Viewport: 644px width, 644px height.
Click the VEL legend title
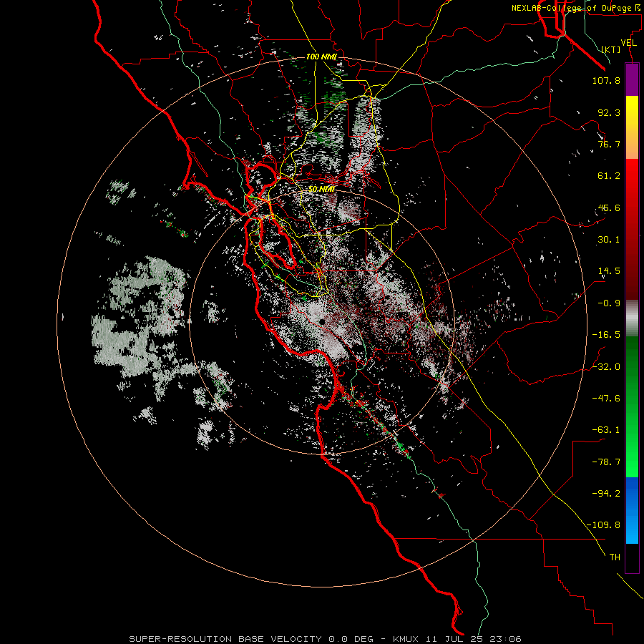(629, 43)
